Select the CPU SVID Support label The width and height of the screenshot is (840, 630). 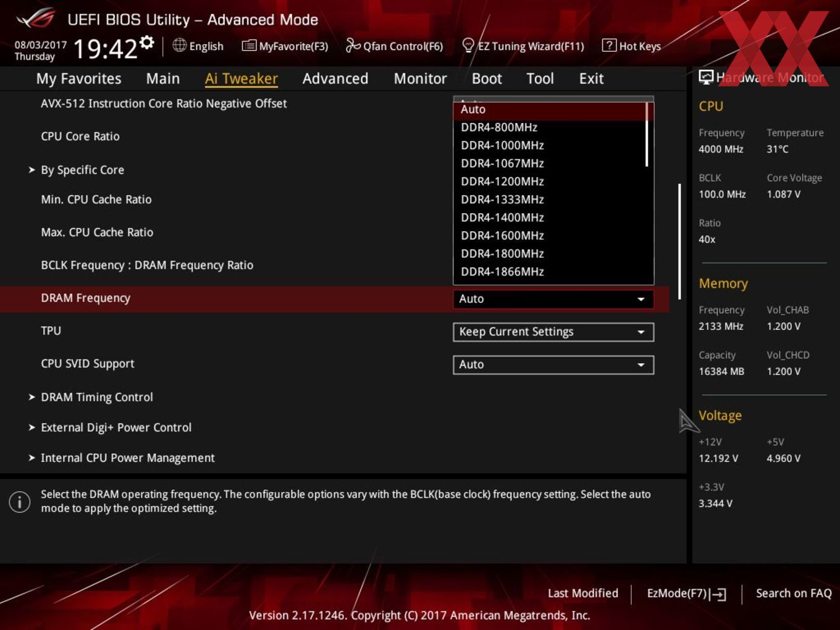tap(88, 364)
